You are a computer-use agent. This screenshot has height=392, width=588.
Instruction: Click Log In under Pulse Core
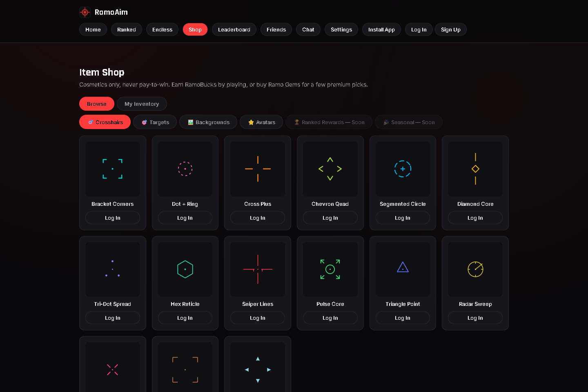(x=330, y=318)
